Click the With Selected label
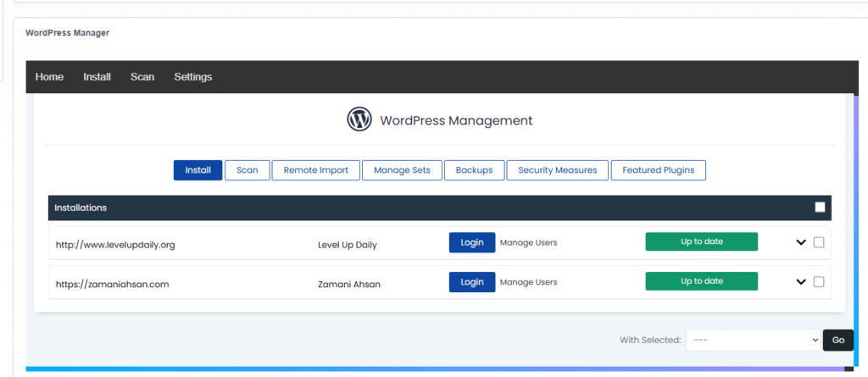The image size is (868, 377). point(650,340)
